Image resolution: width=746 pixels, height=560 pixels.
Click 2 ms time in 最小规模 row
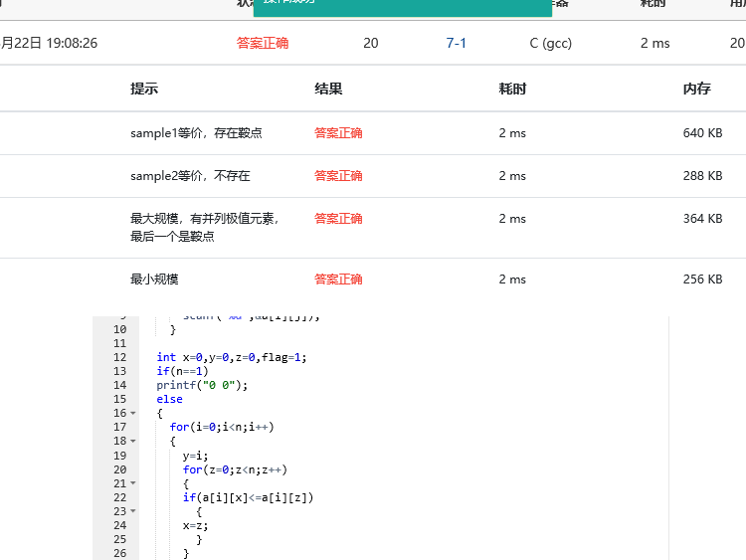[x=512, y=279]
